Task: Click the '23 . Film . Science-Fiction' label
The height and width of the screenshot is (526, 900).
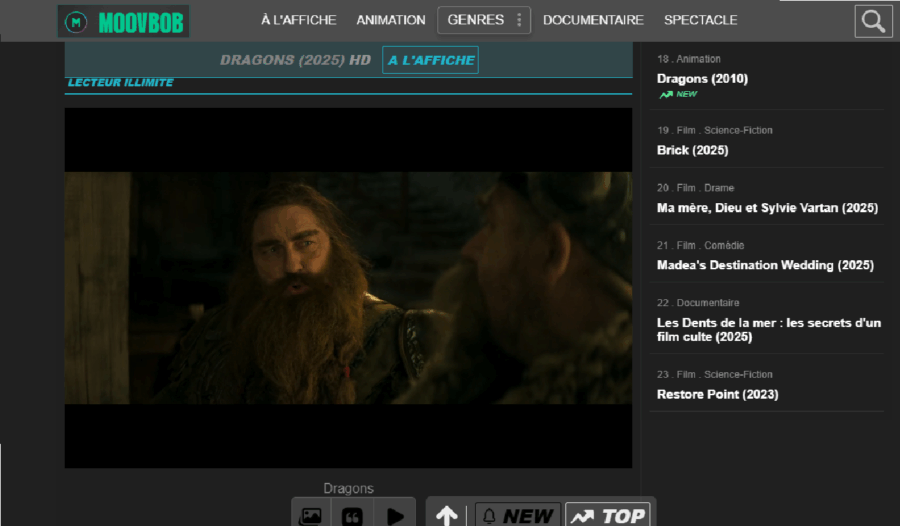Action: click(715, 374)
